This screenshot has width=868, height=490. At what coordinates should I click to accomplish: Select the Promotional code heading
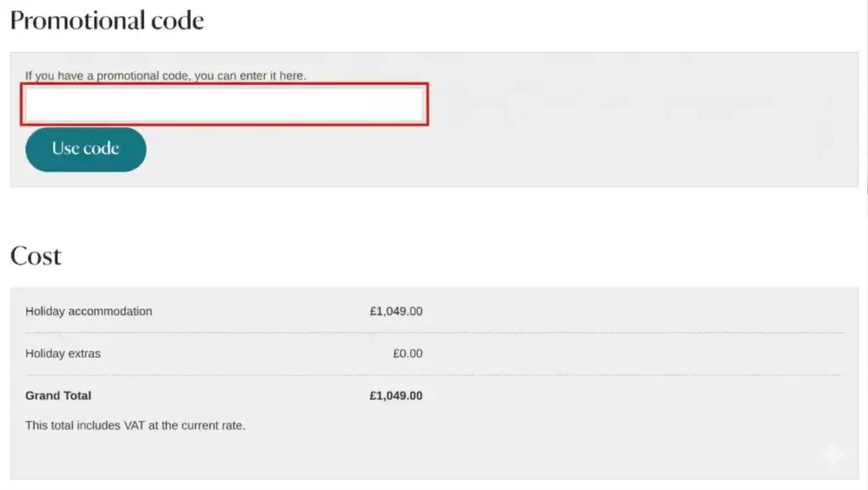coord(106,19)
